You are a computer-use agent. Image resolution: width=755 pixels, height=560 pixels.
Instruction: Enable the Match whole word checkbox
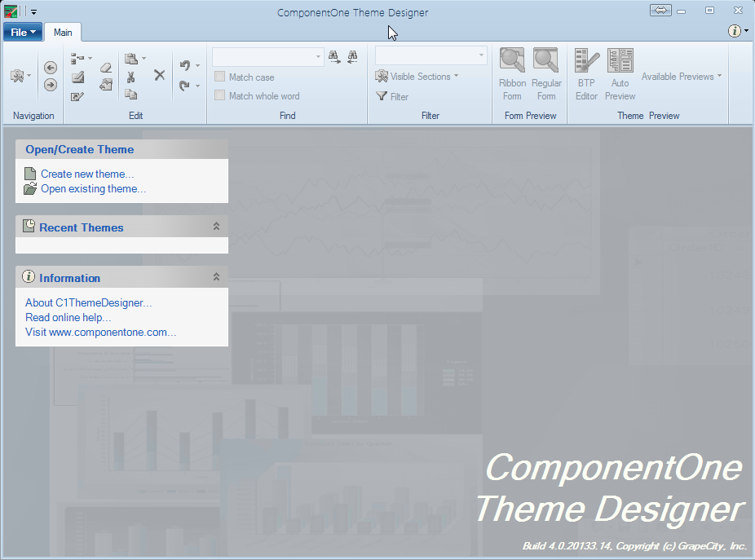(x=219, y=95)
